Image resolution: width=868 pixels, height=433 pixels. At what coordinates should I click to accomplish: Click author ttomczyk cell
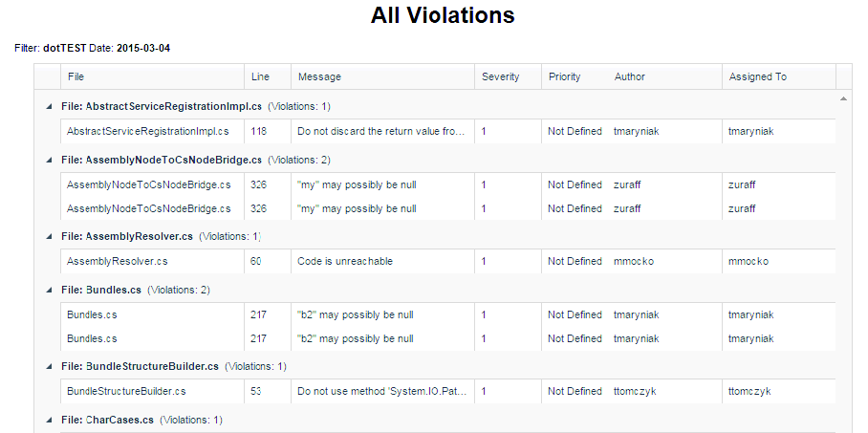pyautogui.click(x=664, y=392)
